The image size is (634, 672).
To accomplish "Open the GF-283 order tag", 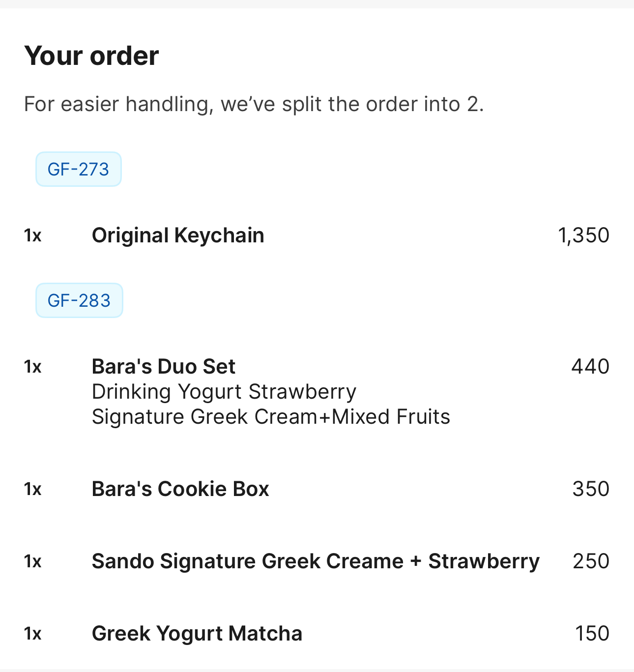I will tap(79, 300).
